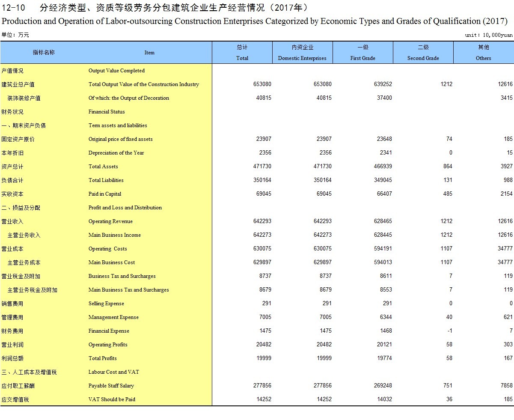The width and height of the screenshot is (514, 420).
Task: Click the 'Others' column header
Action: coord(483,53)
